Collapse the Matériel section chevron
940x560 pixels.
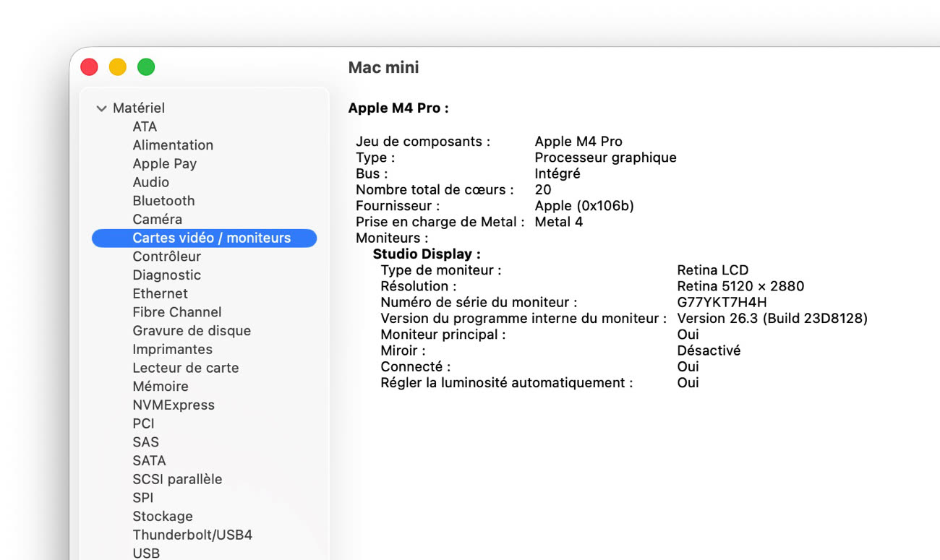point(101,108)
